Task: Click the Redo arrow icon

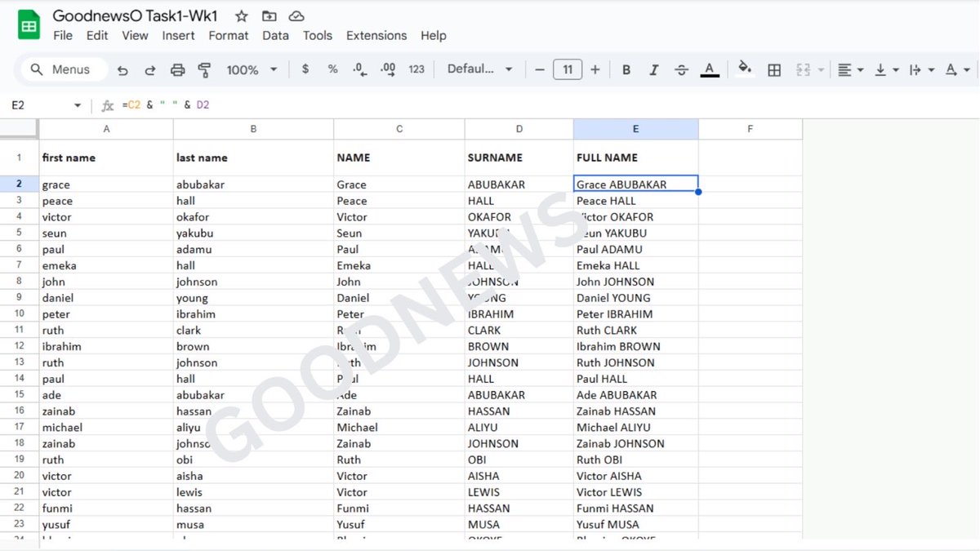Action: click(150, 70)
